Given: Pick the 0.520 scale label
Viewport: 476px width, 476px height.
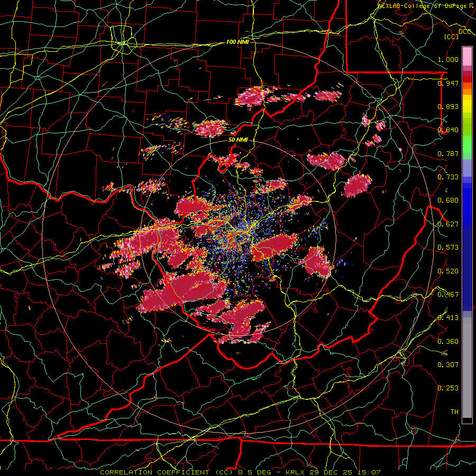Looking at the screenshot, I should [448, 271].
